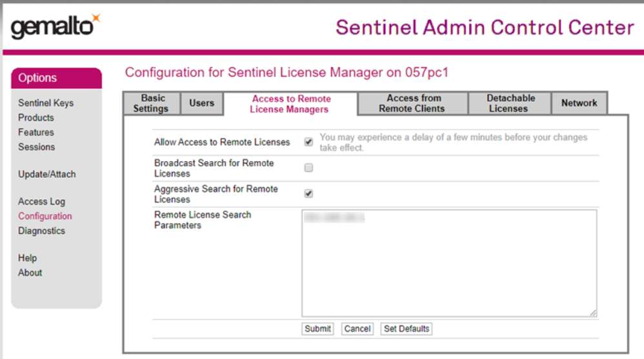Click the gemalto logo
644x359 pixels.
pyautogui.click(x=55, y=26)
